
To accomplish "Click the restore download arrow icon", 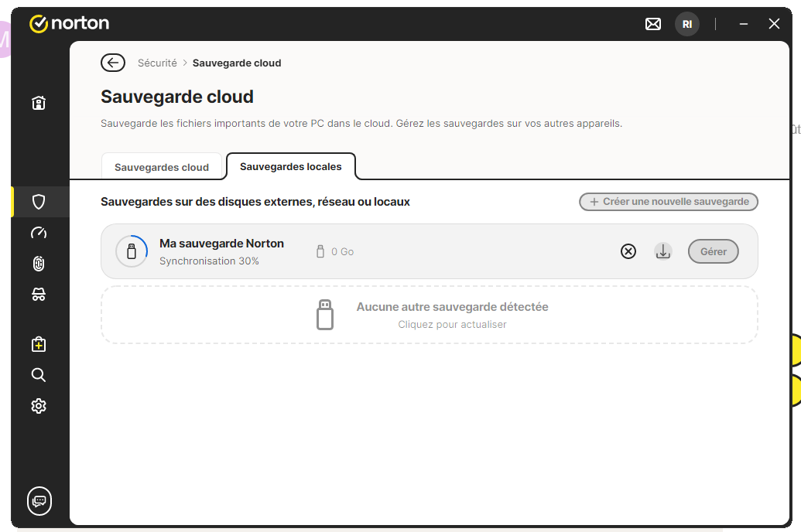I will point(663,251).
